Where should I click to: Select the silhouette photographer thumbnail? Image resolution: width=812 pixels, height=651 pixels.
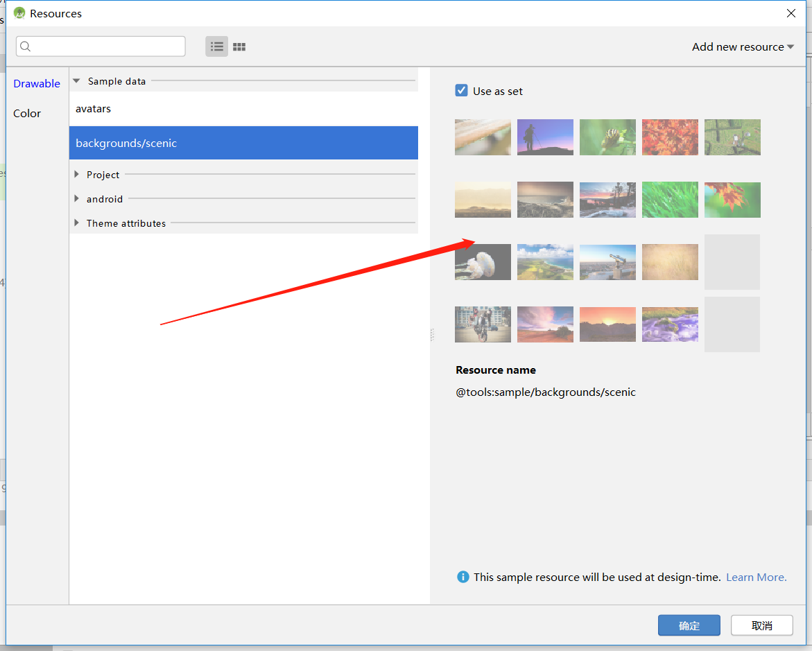click(x=545, y=137)
